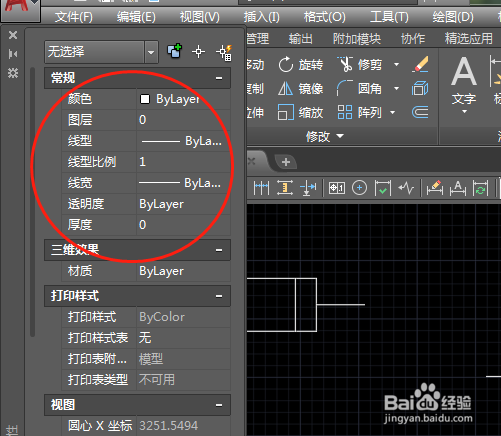Expand the 阵列 tool dropdown arrow

pyautogui.click(x=392, y=112)
